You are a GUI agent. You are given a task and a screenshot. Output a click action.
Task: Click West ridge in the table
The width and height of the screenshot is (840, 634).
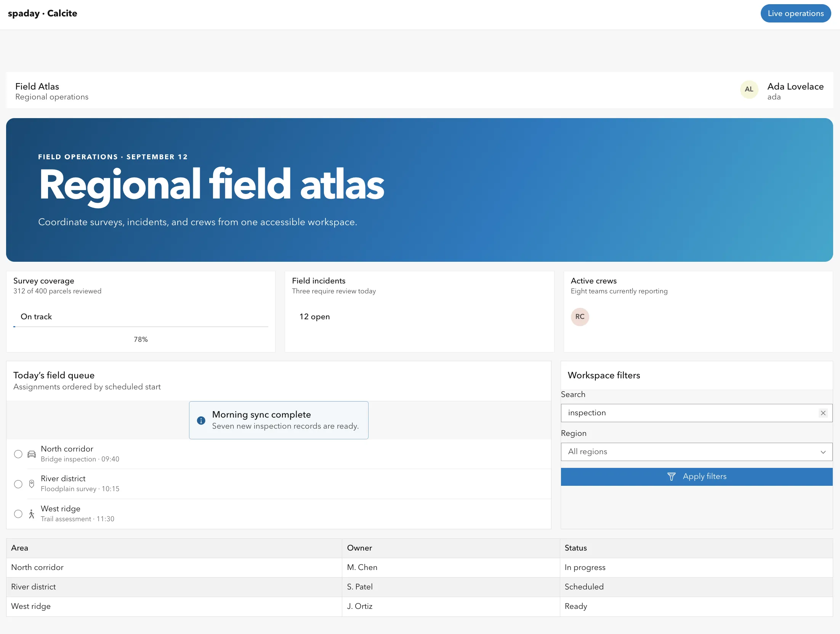coord(174,606)
